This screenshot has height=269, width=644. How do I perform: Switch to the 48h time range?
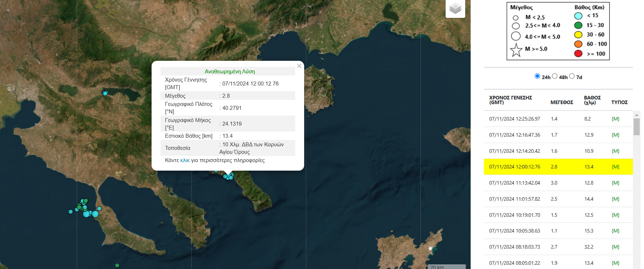554,76
